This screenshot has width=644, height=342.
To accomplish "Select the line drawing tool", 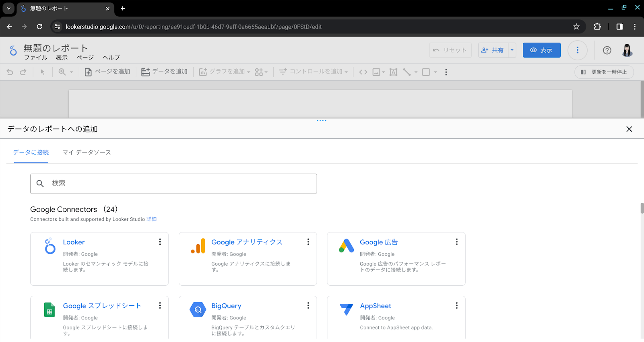I will tap(407, 72).
